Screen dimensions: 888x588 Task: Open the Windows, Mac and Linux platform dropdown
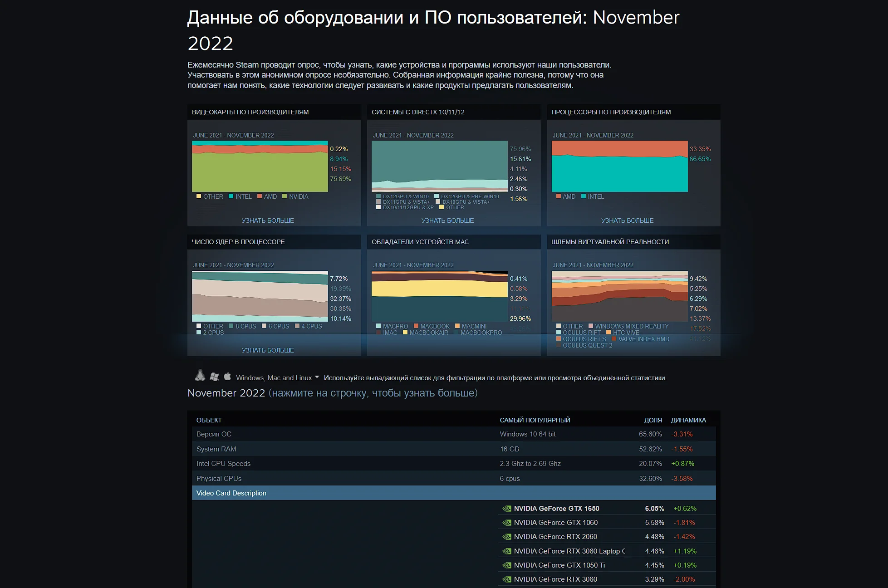click(x=278, y=377)
